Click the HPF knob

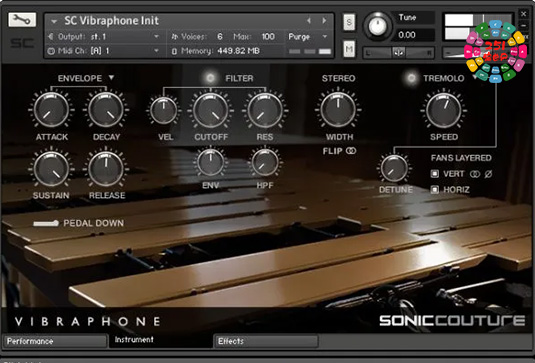click(x=265, y=162)
